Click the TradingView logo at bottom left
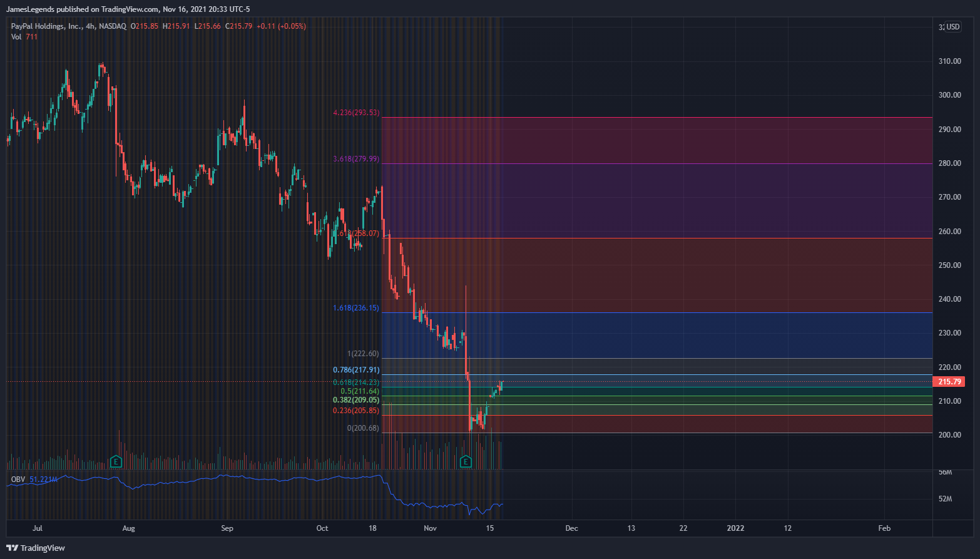The height and width of the screenshot is (559, 980). click(x=36, y=548)
